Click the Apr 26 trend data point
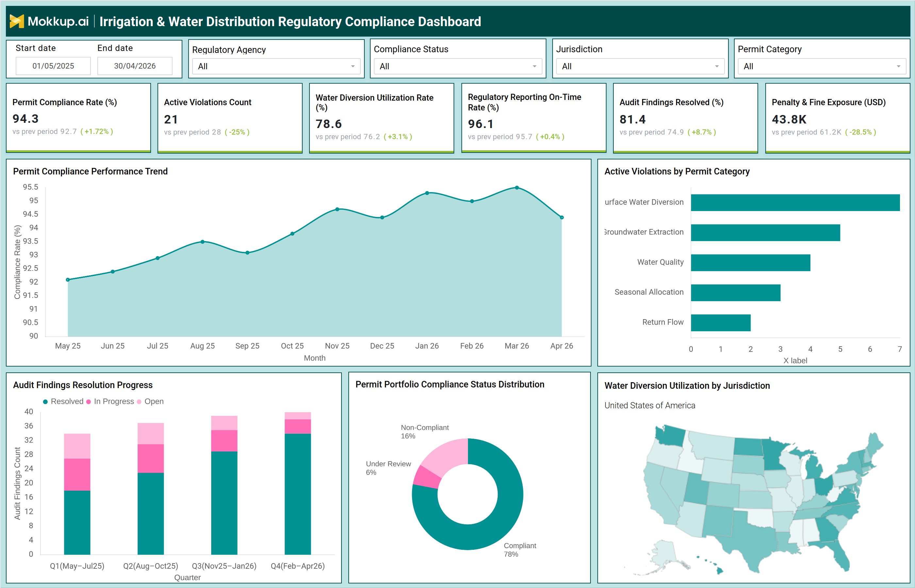 (x=562, y=217)
